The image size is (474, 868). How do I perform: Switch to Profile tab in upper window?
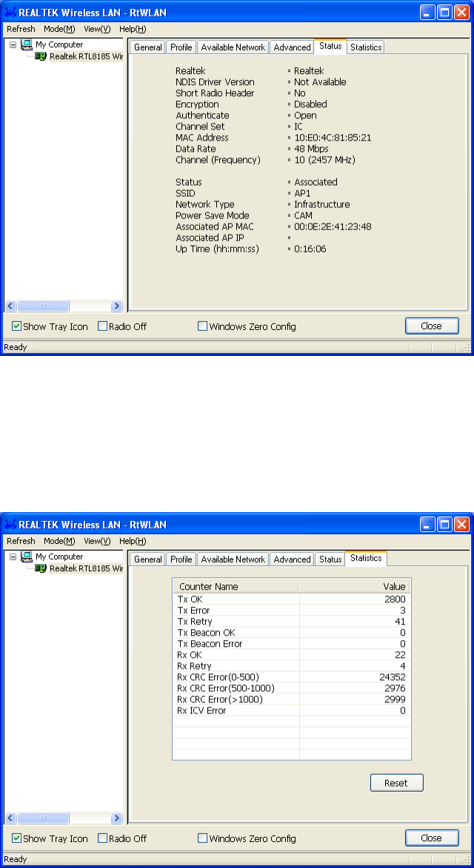click(181, 47)
